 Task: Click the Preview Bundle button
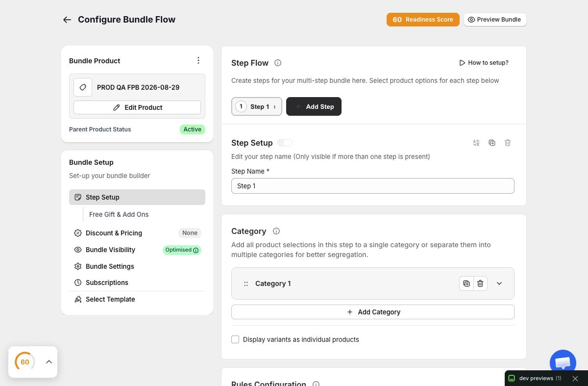495,20
